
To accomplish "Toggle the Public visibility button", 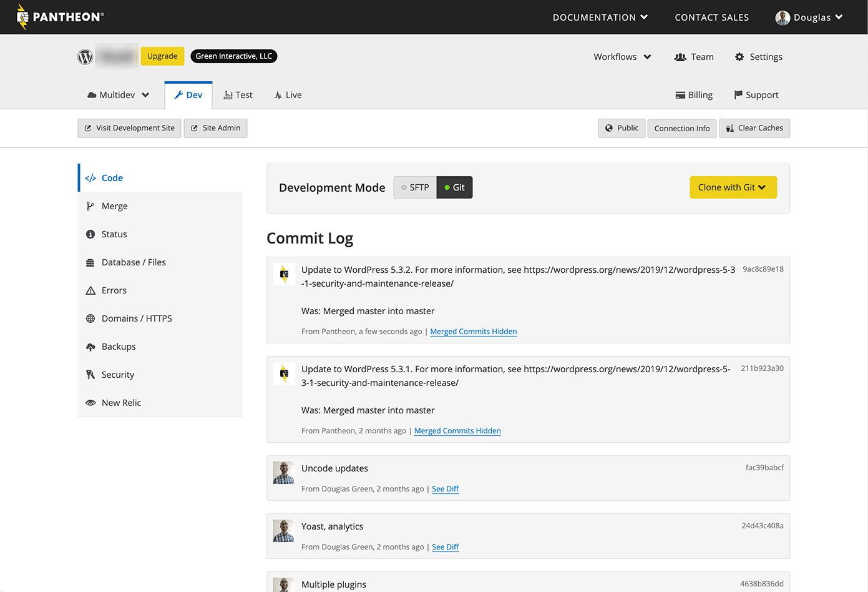I will (622, 128).
